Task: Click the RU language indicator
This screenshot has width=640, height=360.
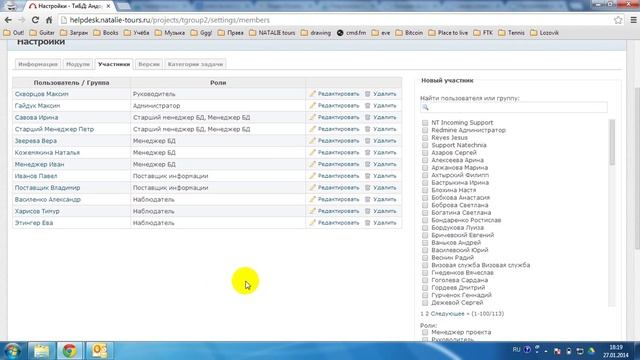Action: tap(516, 350)
